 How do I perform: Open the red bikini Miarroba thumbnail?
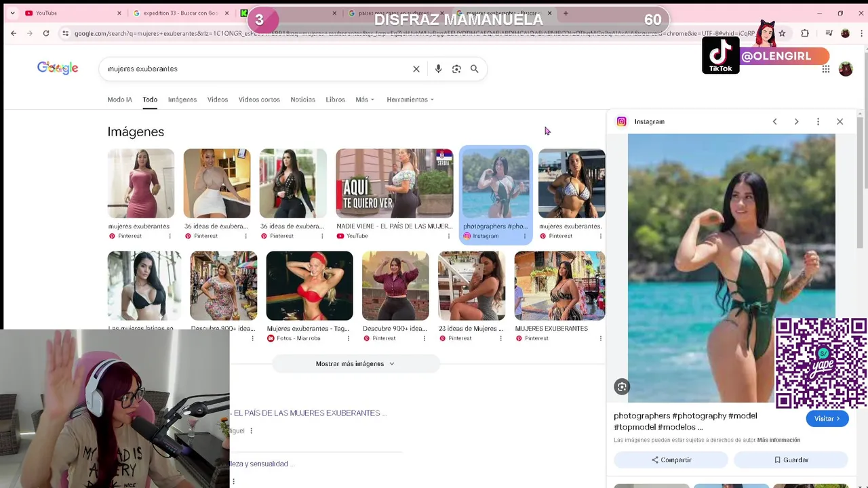pyautogui.click(x=309, y=285)
